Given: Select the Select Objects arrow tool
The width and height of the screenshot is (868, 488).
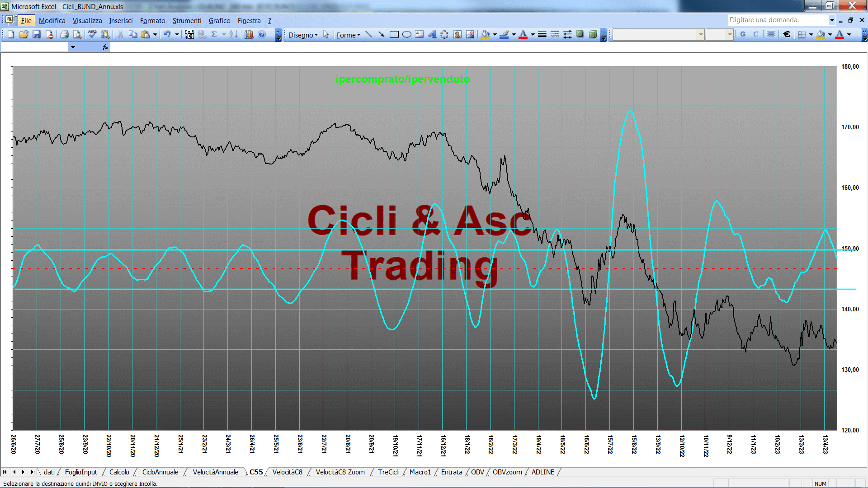Looking at the screenshot, I should point(326,34).
